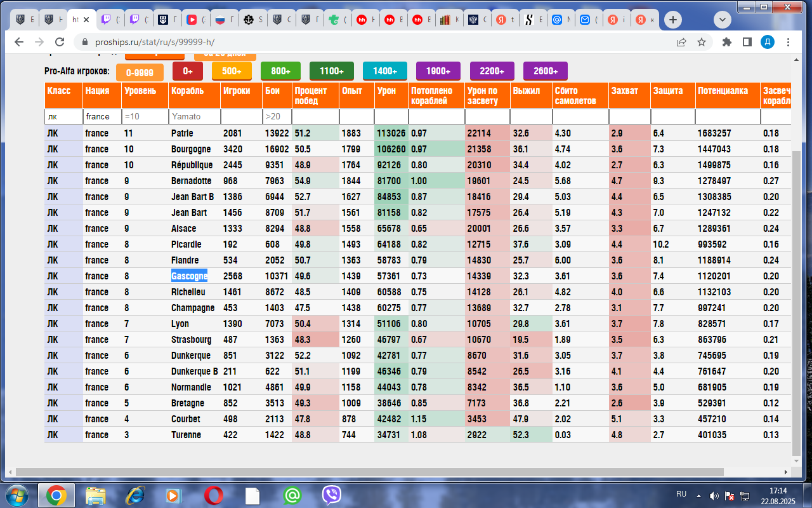Open Opera browser from the taskbar
Image resolution: width=812 pixels, height=508 pixels.
pos(213,495)
